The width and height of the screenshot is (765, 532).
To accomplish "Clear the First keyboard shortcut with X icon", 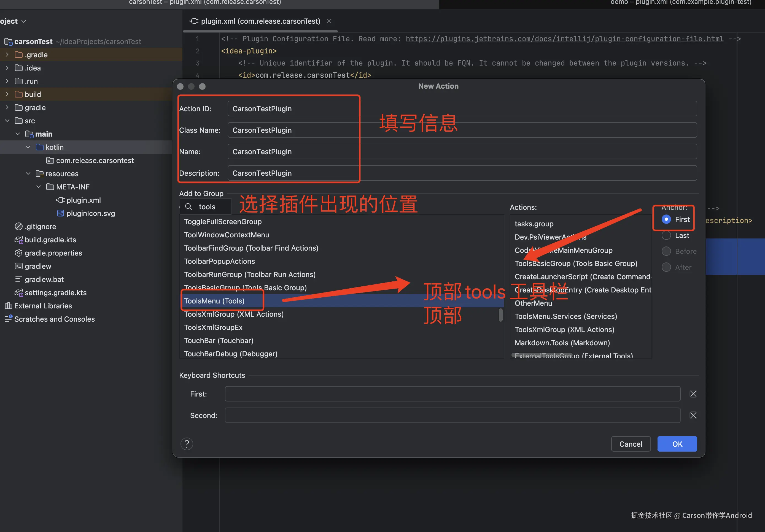I will click(693, 394).
